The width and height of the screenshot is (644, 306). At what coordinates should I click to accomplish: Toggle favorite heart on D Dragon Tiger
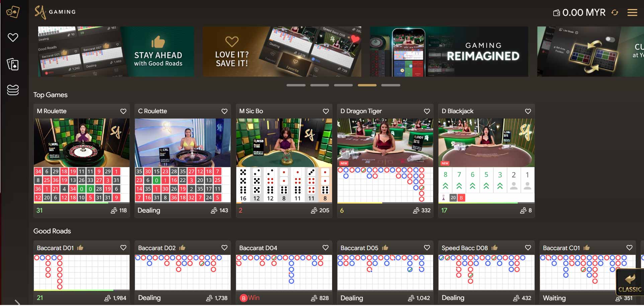427,111
